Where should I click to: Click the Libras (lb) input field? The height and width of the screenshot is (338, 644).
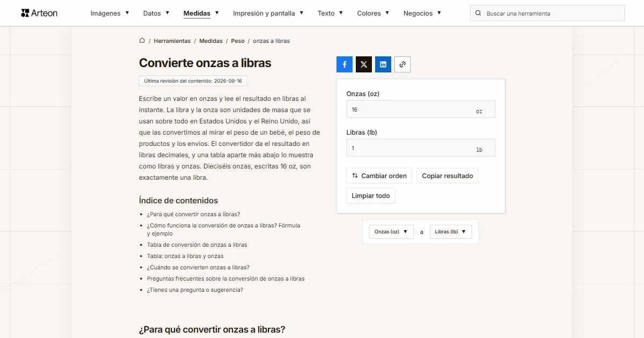[x=421, y=148]
